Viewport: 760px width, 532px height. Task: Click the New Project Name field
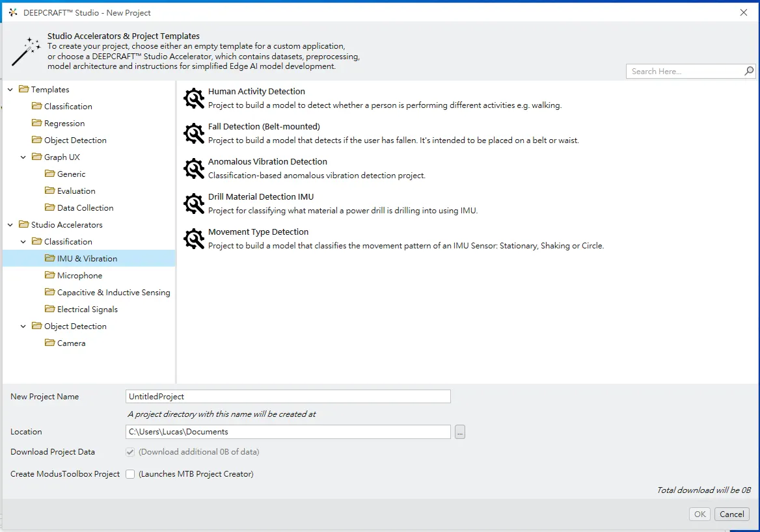coord(288,397)
